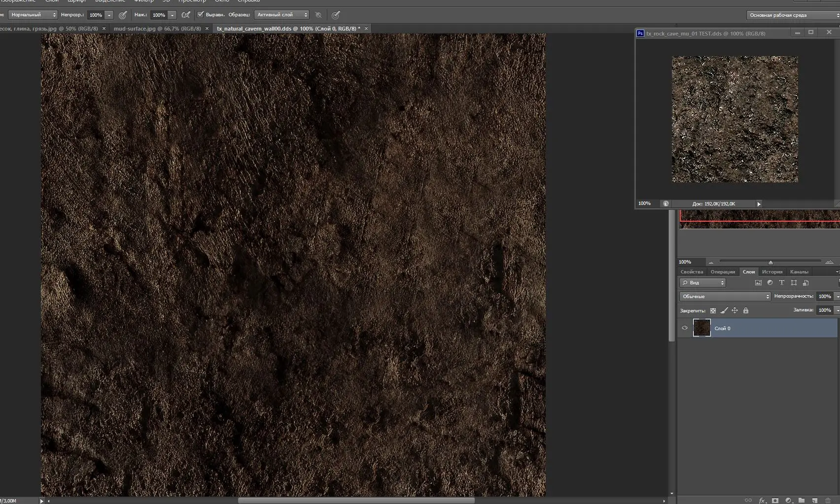Image resolution: width=840 pixels, height=504 pixels.
Task: Select the Слои panel tab
Action: [x=749, y=272]
